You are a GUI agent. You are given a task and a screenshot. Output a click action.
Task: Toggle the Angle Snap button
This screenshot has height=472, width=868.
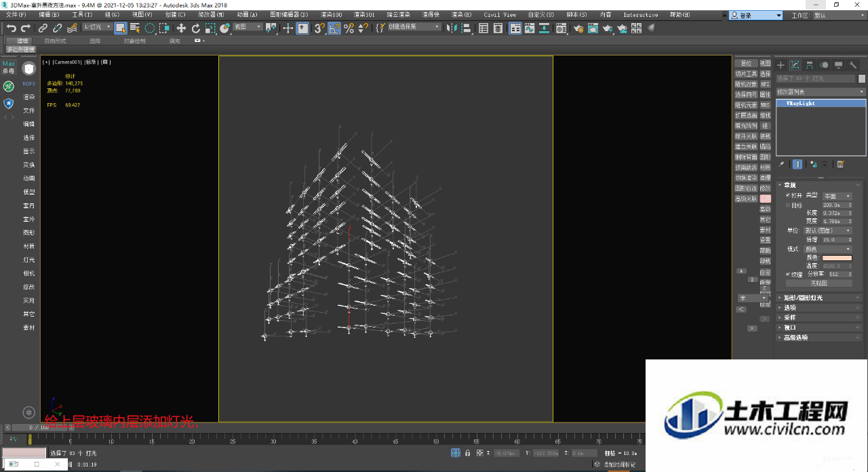coord(334,28)
